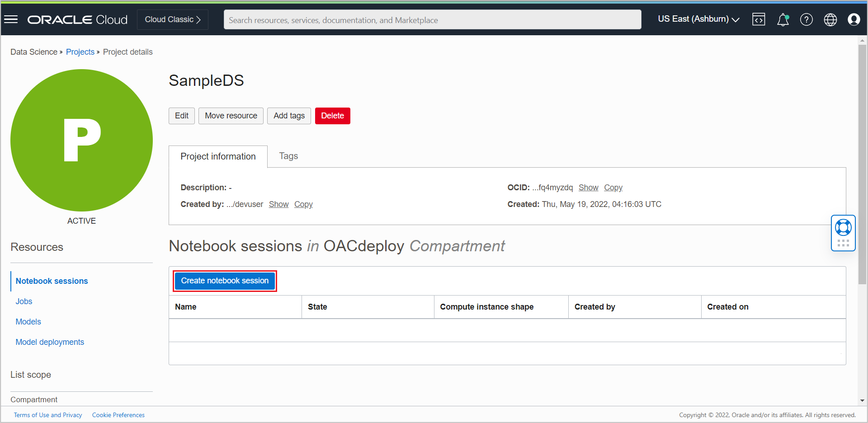The height and width of the screenshot is (423, 868).
Task: Open Model deployments in Resources list
Action: tap(50, 342)
